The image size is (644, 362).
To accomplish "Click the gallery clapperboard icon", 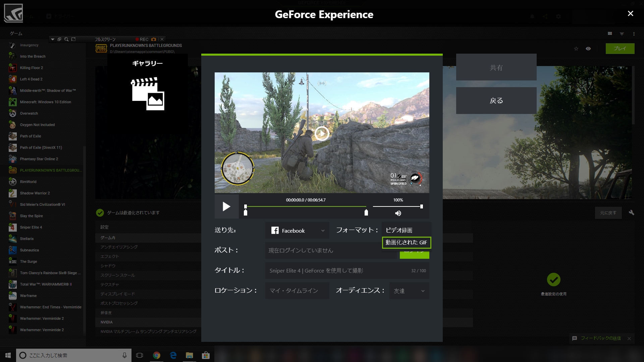I will click(x=148, y=94).
